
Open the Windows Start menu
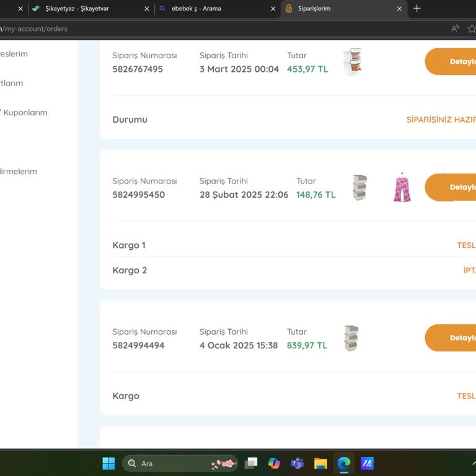coord(108,463)
